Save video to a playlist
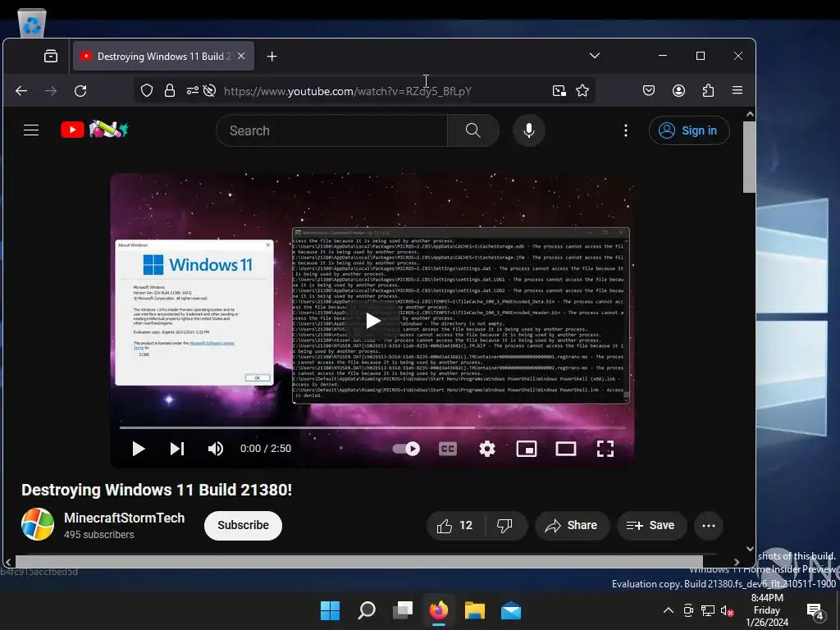The image size is (840, 630). [x=651, y=526]
